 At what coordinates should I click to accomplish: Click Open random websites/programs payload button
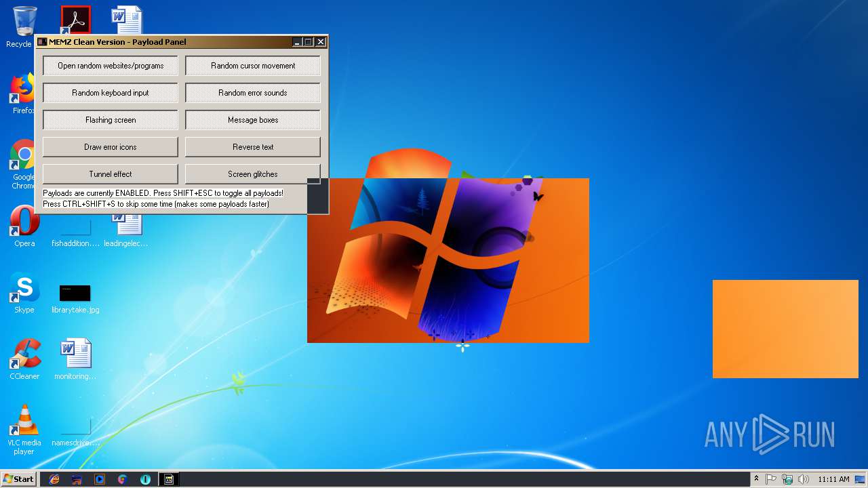pos(111,66)
